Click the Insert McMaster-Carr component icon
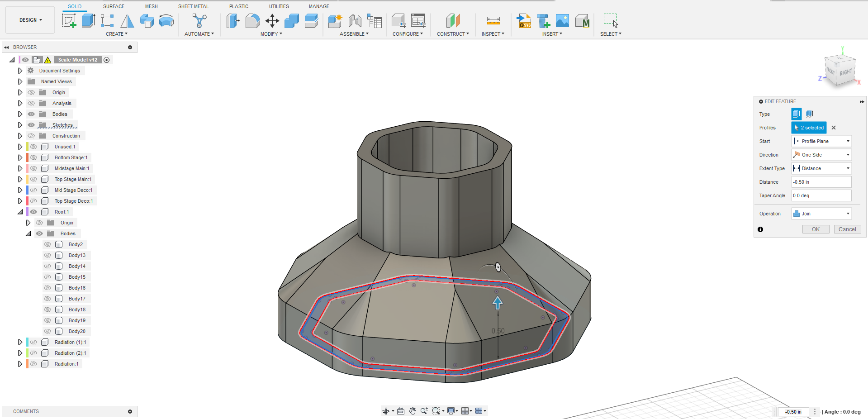Image resolution: width=868 pixels, height=419 pixels. click(582, 20)
